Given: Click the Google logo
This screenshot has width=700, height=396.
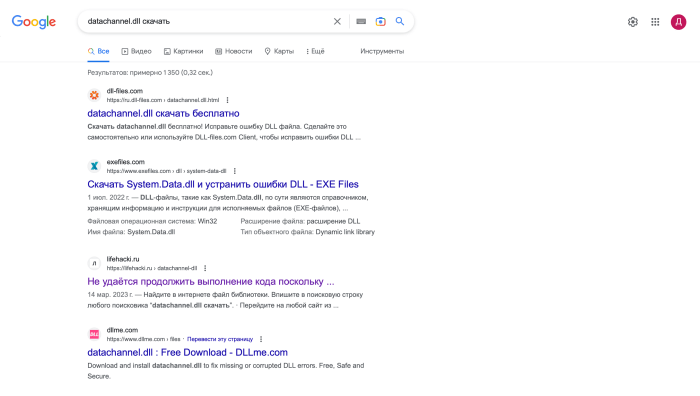Looking at the screenshot, I should click(x=34, y=21).
